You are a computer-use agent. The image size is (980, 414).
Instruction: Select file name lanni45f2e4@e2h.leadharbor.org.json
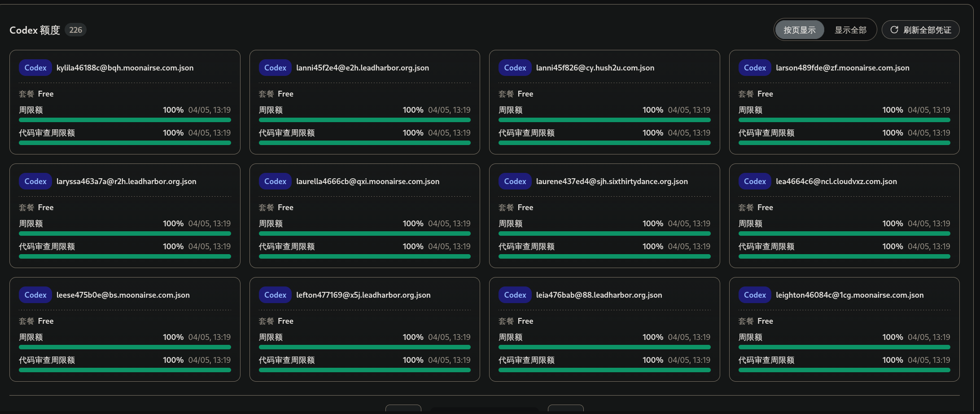(363, 68)
